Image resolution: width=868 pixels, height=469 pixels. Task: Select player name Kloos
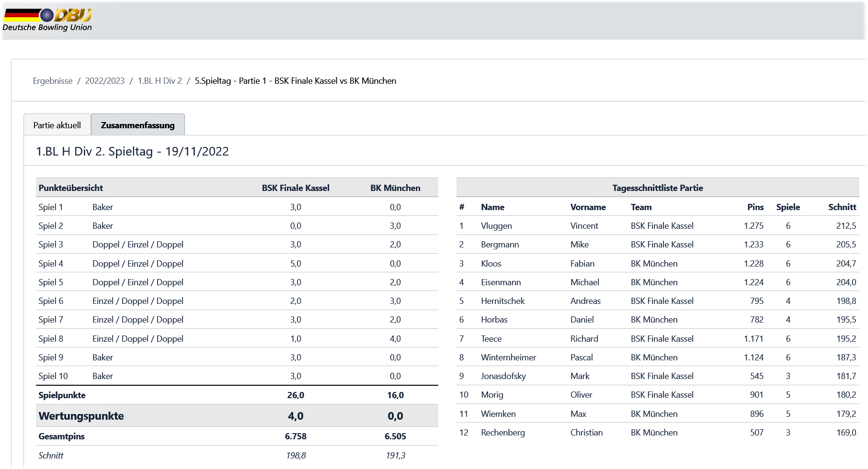[x=491, y=264]
